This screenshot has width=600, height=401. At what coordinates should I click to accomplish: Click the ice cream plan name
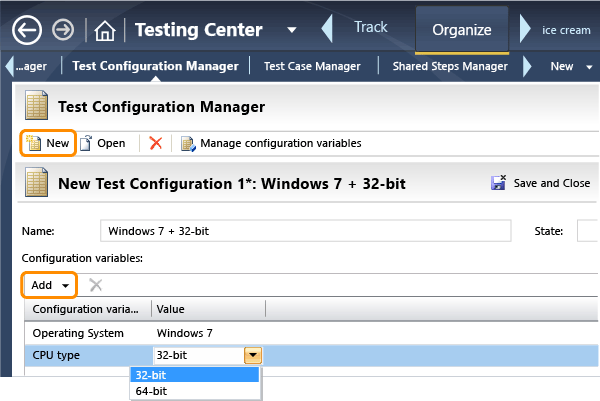pos(566,30)
